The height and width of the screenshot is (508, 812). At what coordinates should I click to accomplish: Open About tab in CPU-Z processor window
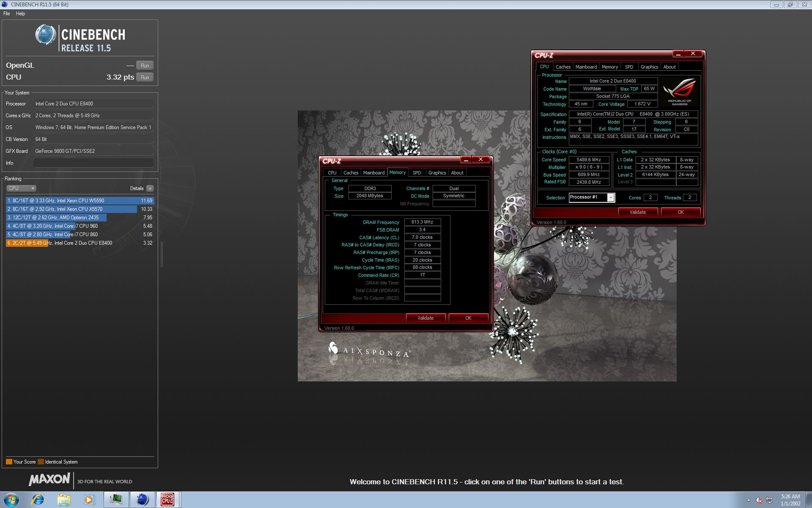pos(669,67)
